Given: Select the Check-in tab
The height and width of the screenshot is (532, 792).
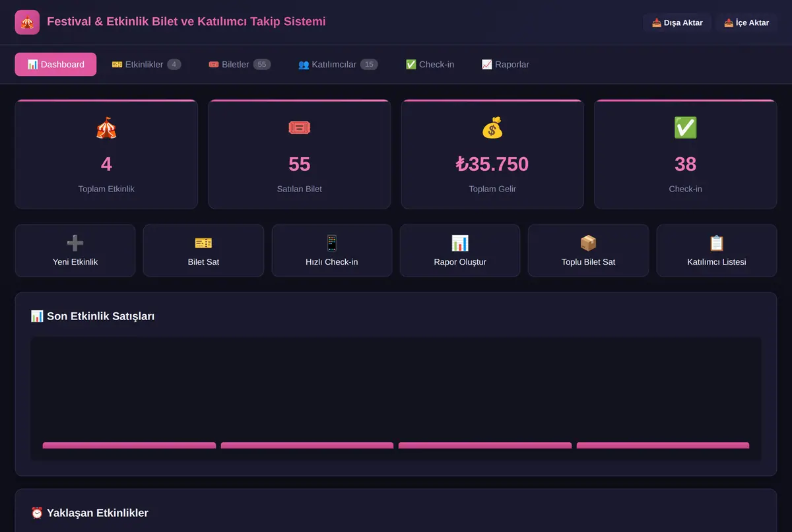Looking at the screenshot, I should pyautogui.click(x=430, y=65).
